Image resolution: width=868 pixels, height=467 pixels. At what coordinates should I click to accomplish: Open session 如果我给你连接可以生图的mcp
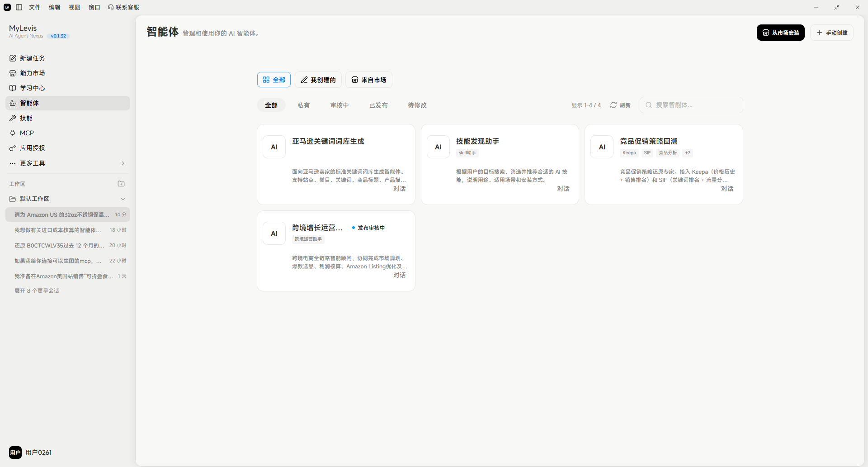(x=68, y=261)
